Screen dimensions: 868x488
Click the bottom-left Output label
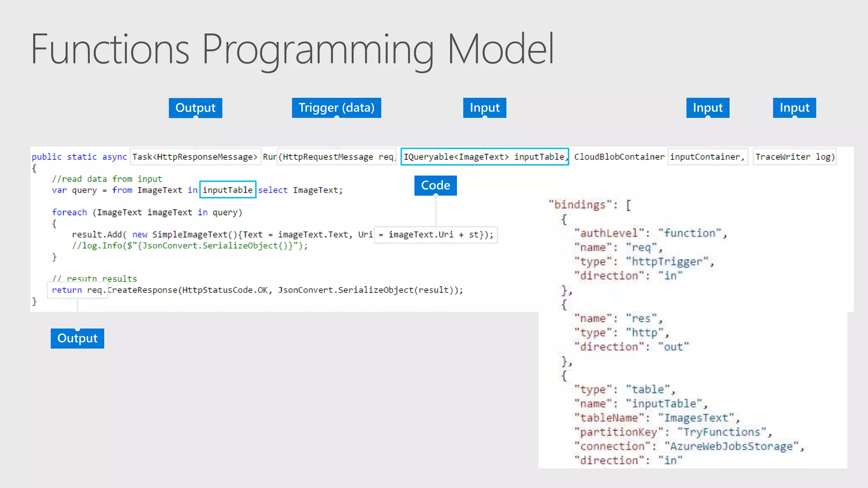(x=77, y=338)
